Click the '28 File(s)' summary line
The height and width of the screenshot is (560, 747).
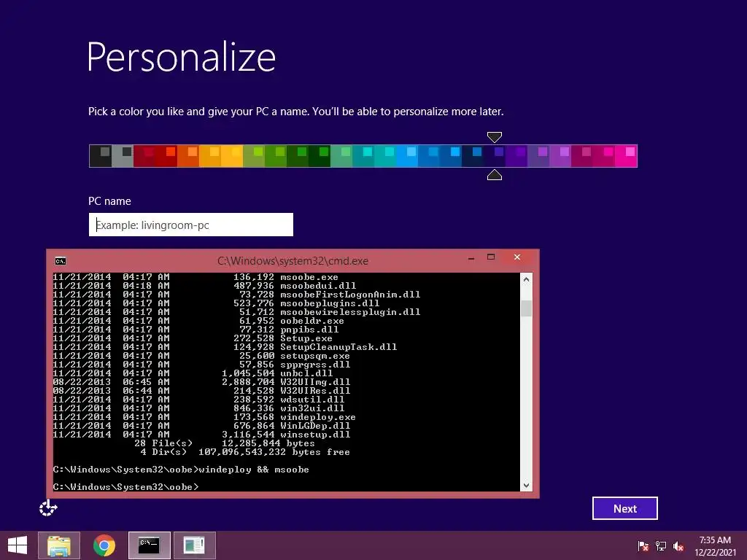(225, 443)
